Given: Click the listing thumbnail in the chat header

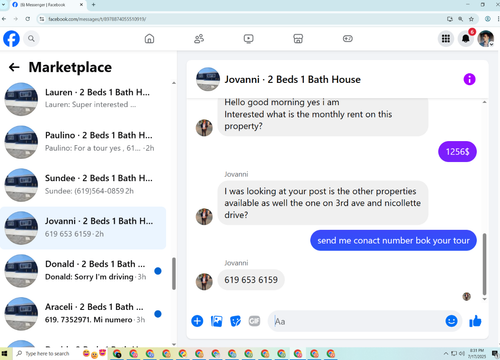Looking at the screenshot, I should coord(208,79).
